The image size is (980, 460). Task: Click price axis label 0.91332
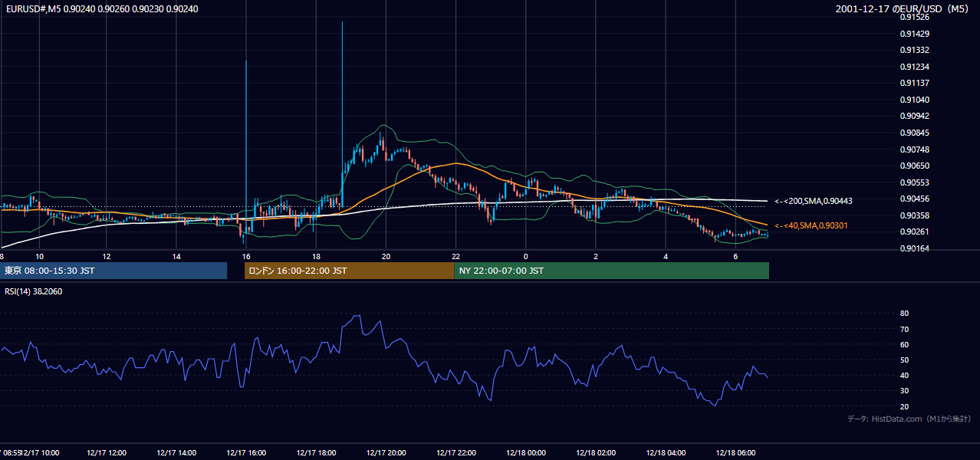915,50
